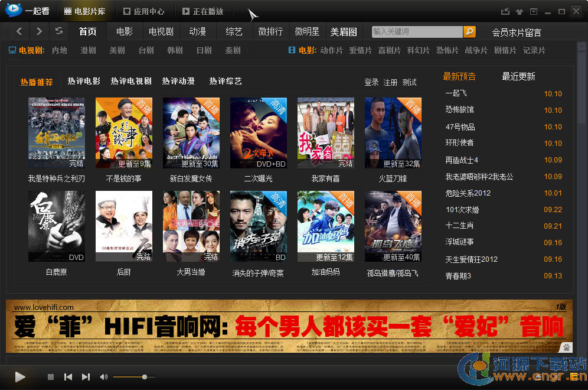Select the 最近更新 tab
The height and width of the screenshot is (390, 588).
(518, 76)
